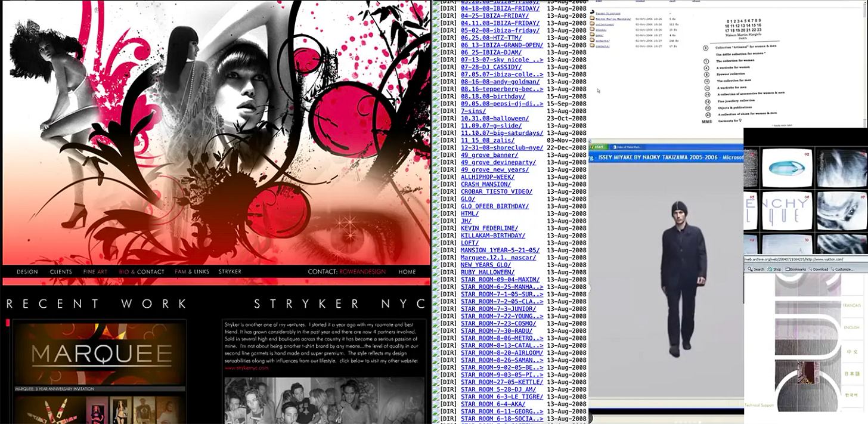This screenshot has height=424, width=868.
Task: Open DESIGN in the Rowean site menu
Action: pyautogui.click(x=27, y=272)
